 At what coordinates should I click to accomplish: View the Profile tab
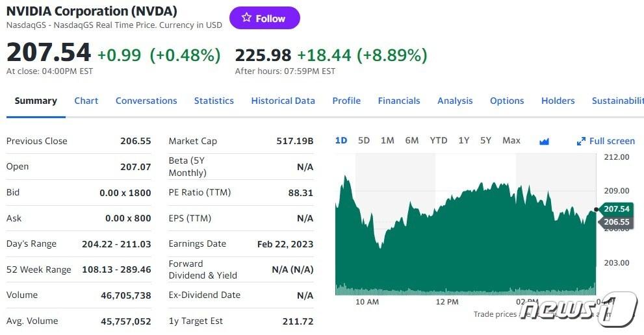pos(346,101)
